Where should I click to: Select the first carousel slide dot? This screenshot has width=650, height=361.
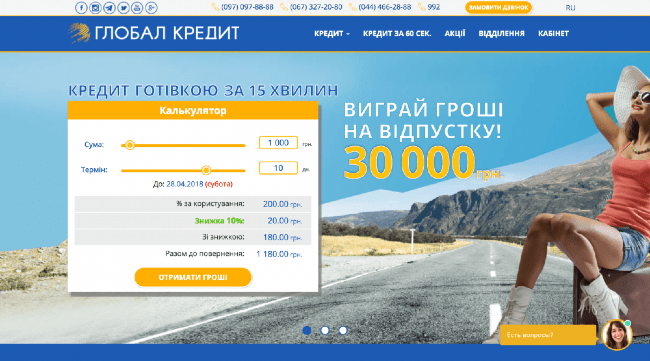[307, 330]
